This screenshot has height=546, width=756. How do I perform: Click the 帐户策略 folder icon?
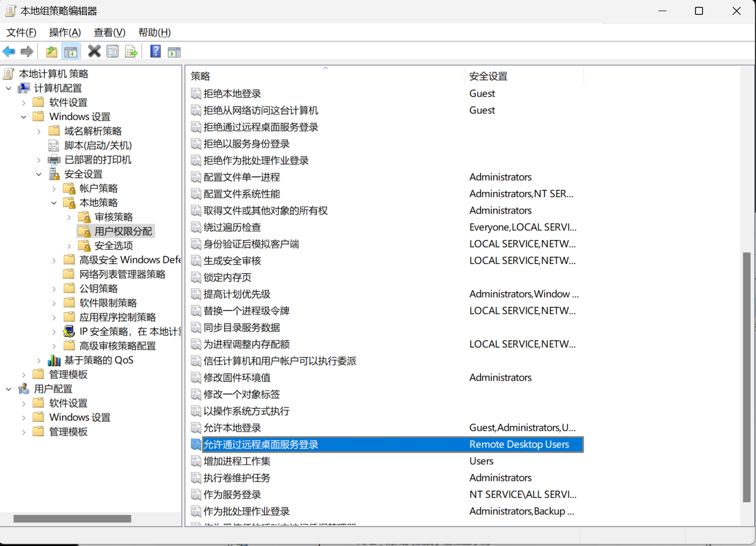69,188
